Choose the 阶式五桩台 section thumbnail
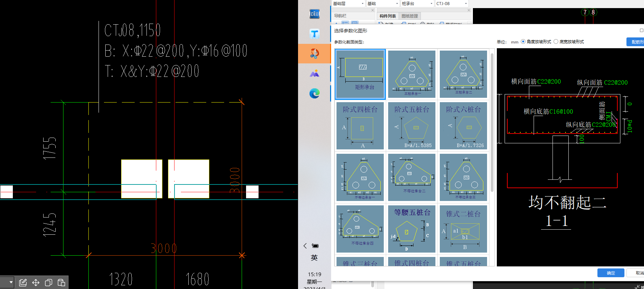Image resolution: width=644 pixels, height=289 pixels. coord(412,126)
